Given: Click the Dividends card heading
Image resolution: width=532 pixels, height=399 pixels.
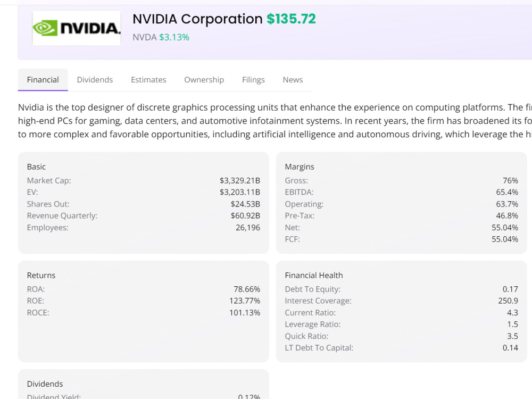Looking at the screenshot, I should click(x=45, y=384).
